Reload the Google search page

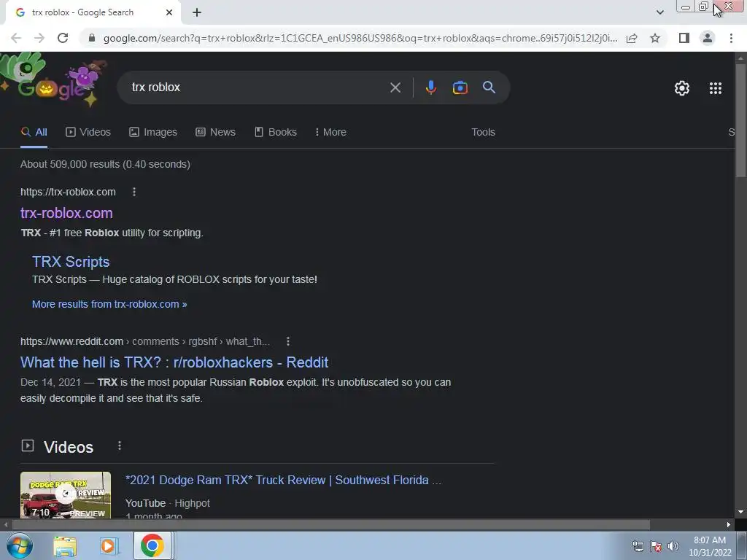click(63, 38)
